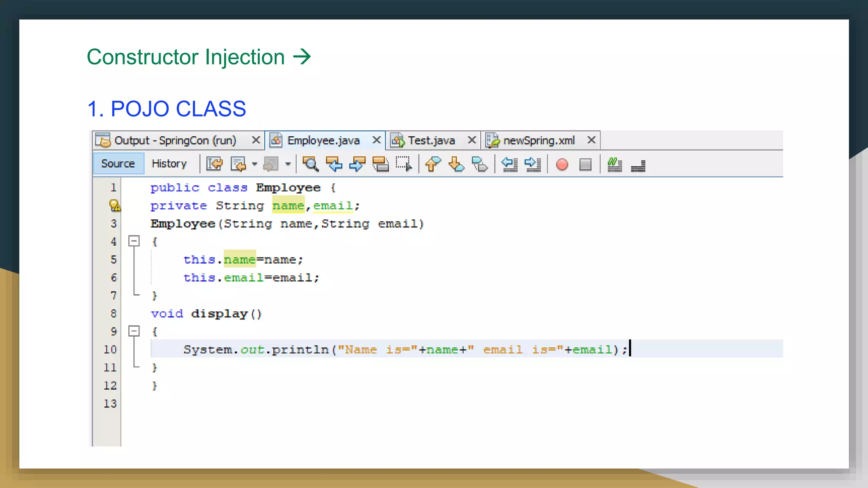868x488 pixels.
Task: Click 'Employee' class name on line 1
Action: tap(288, 187)
